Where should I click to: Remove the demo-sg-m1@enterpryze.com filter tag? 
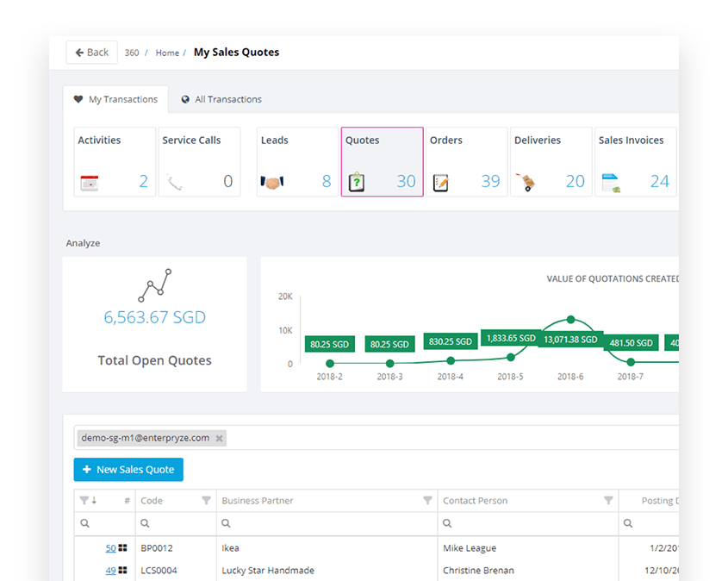219,438
